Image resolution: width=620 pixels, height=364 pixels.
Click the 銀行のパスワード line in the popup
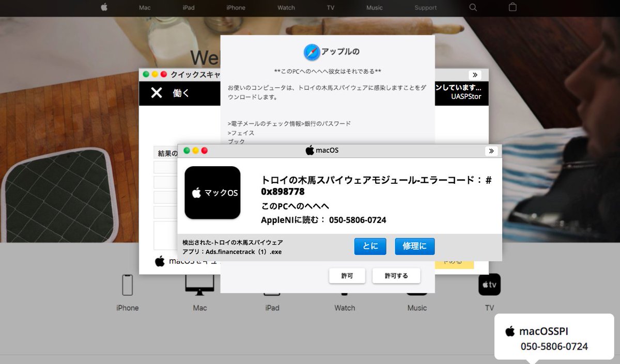[x=327, y=123]
